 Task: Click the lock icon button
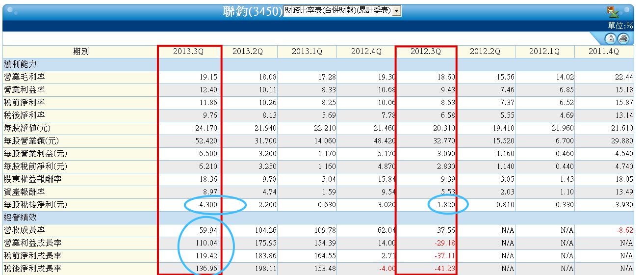[x=611, y=39]
